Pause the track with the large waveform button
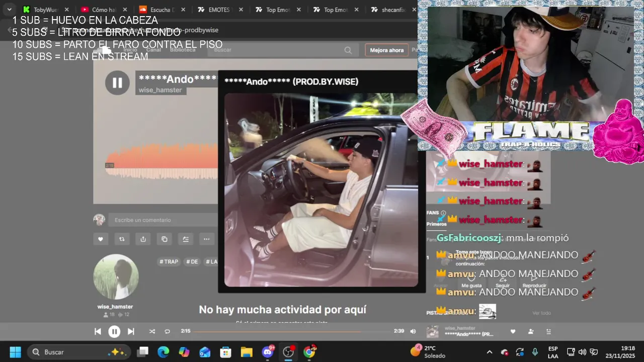 (x=117, y=82)
